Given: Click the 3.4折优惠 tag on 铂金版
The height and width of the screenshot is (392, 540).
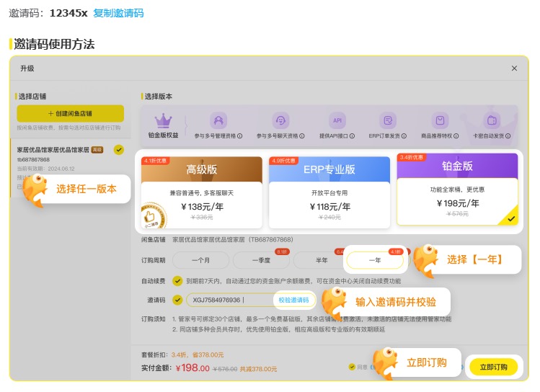Looking at the screenshot, I should (x=412, y=157).
